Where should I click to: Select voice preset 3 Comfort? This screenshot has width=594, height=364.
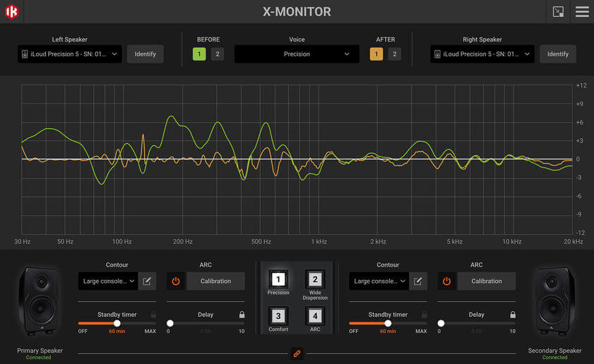pos(278,320)
